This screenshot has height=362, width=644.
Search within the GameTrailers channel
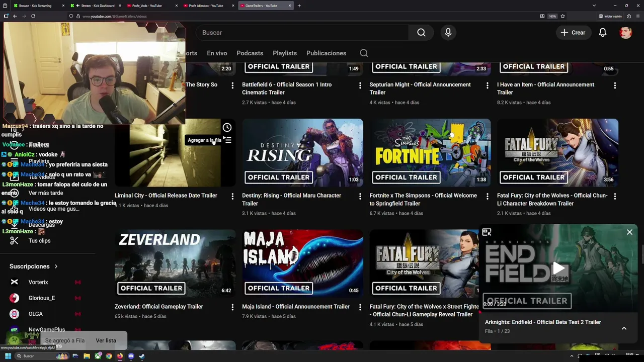tap(364, 53)
